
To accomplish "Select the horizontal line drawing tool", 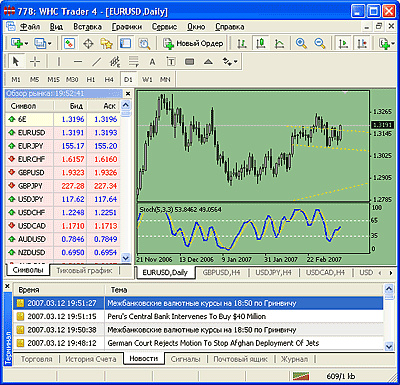I will [x=78, y=62].
